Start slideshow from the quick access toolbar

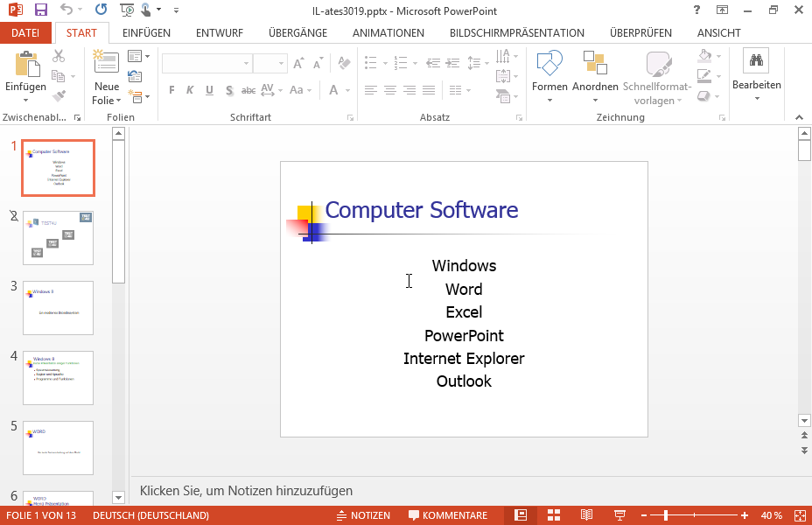(127, 10)
